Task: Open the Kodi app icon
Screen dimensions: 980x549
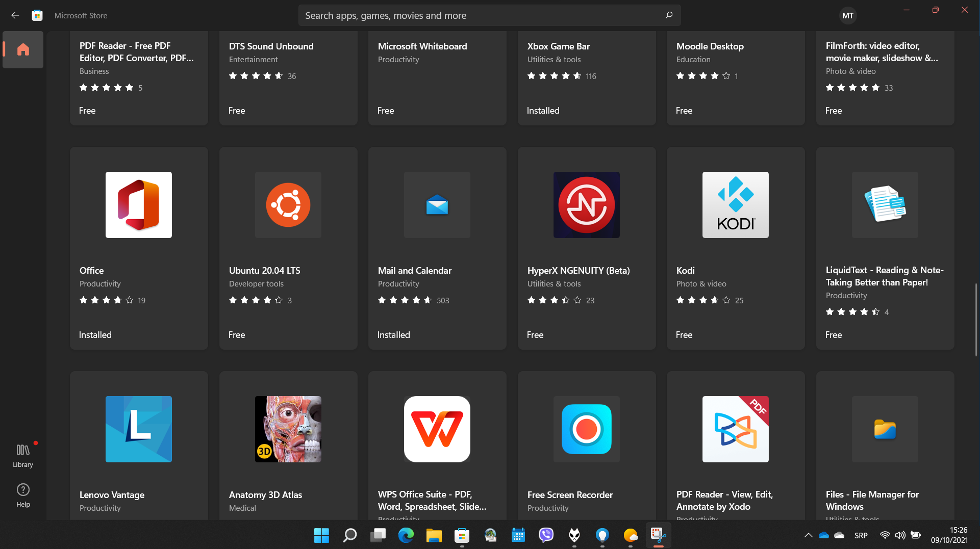Action: point(736,205)
